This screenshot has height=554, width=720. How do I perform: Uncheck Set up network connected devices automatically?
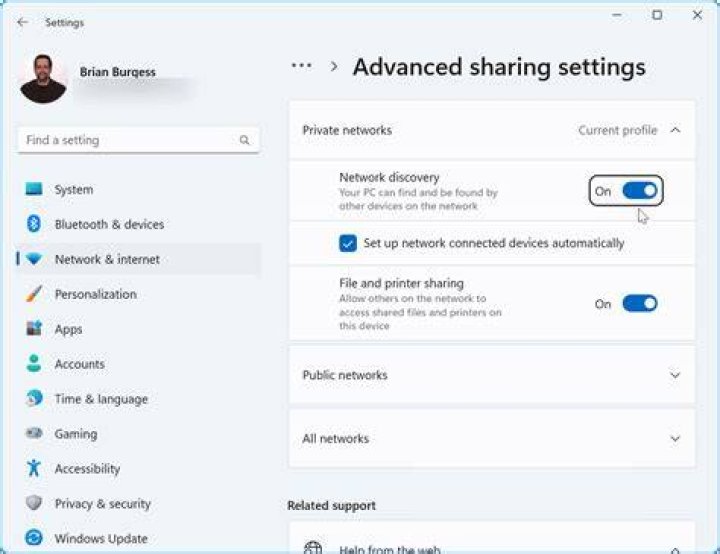click(348, 243)
